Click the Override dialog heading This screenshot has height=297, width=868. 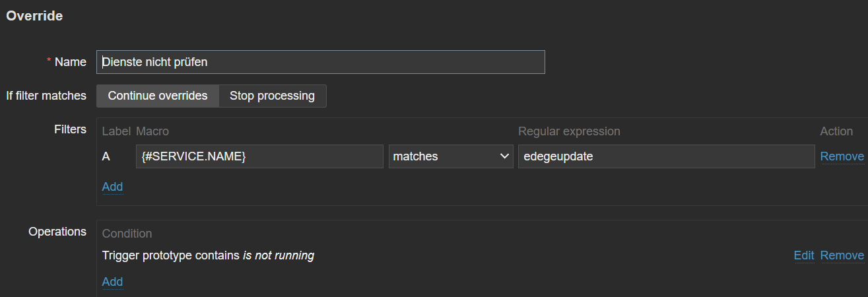(x=34, y=16)
